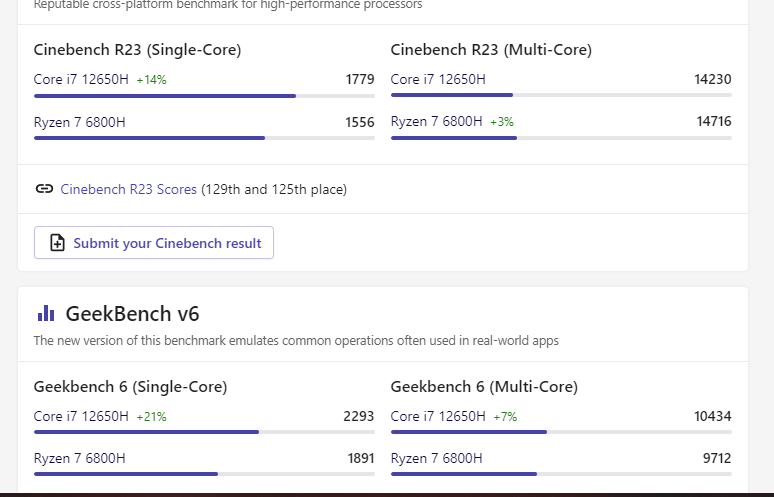Viewport: 774px width, 497px height.
Task: Open the Cinebench R23 Scores link
Action: click(129, 189)
